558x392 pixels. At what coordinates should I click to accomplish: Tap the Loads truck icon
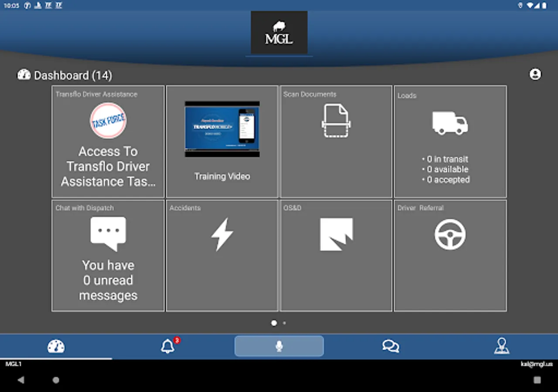click(450, 123)
